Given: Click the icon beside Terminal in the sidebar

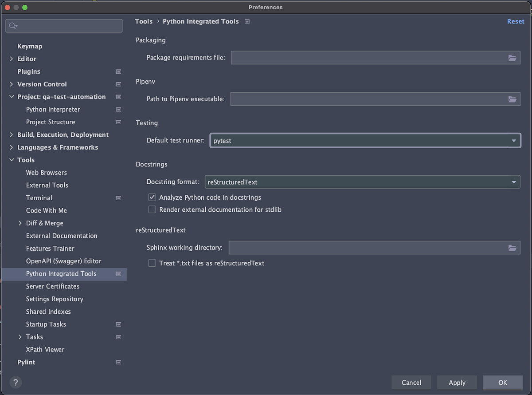Looking at the screenshot, I should click(x=118, y=197).
